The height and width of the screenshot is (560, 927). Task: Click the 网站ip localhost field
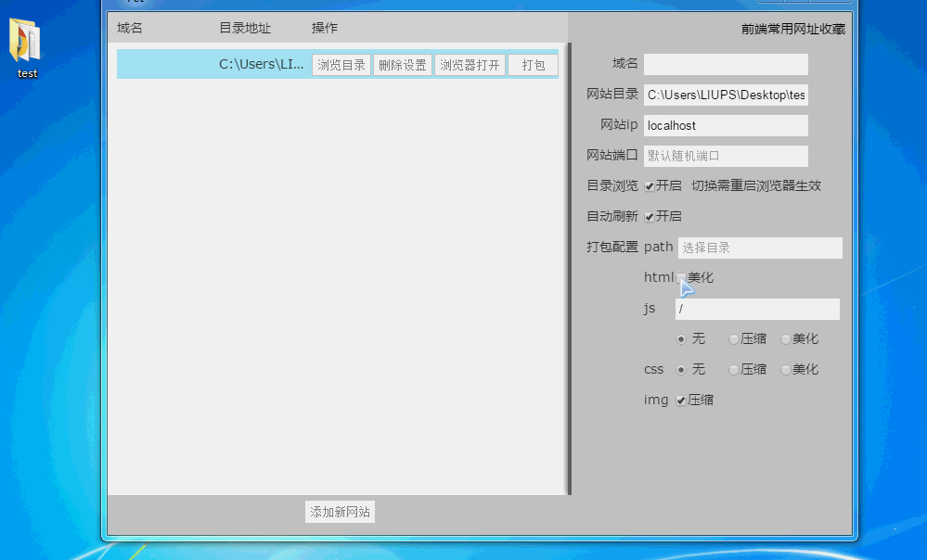pyautogui.click(x=725, y=125)
